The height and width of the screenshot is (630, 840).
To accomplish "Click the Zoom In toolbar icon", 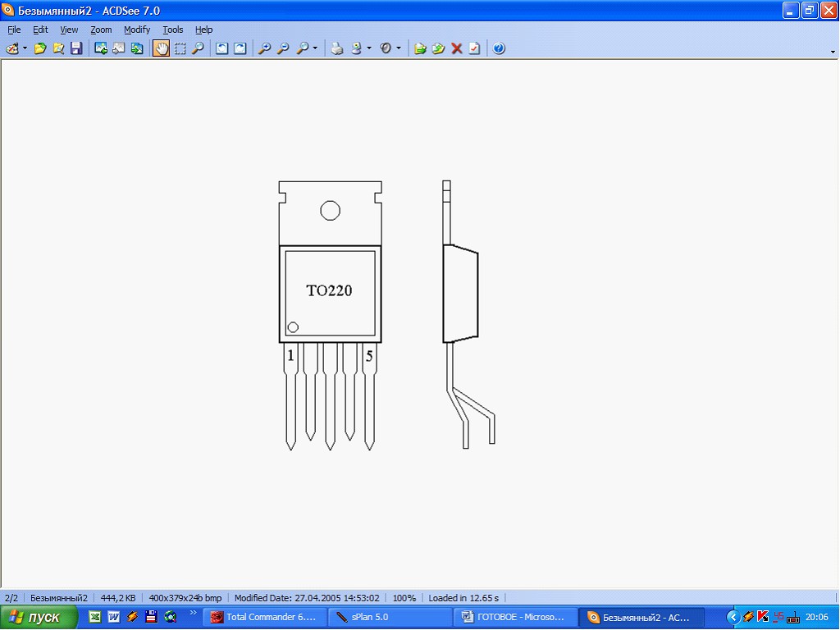I will (264, 48).
